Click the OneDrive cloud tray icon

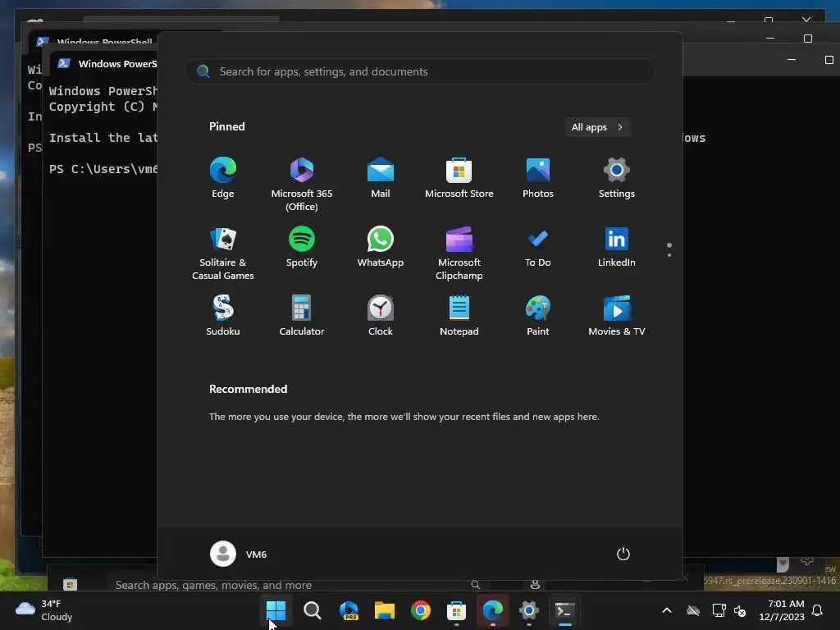(x=693, y=610)
